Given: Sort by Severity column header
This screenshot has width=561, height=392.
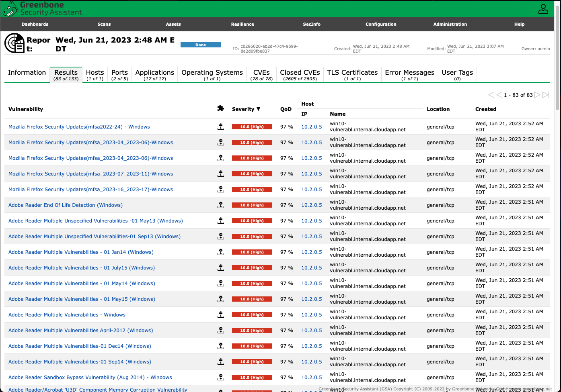Looking at the screenshot, I should pos(246,109).
